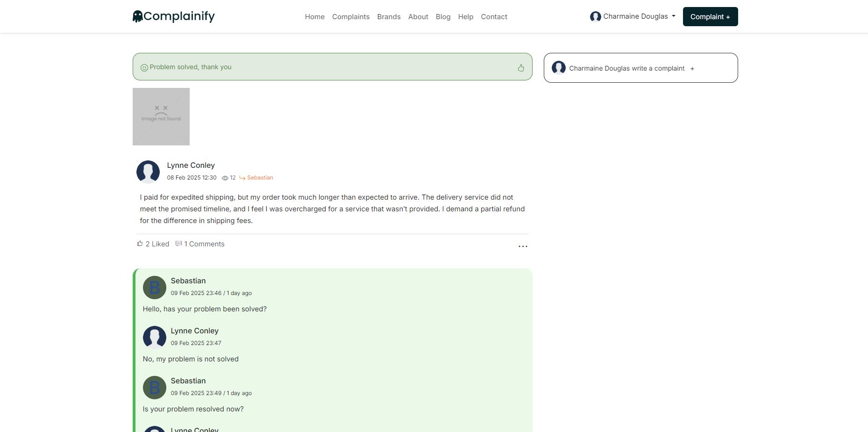Click the '08 Feb 2025 12:30' timestamp
The image size is (868, 432).
[x=192, y=178]
